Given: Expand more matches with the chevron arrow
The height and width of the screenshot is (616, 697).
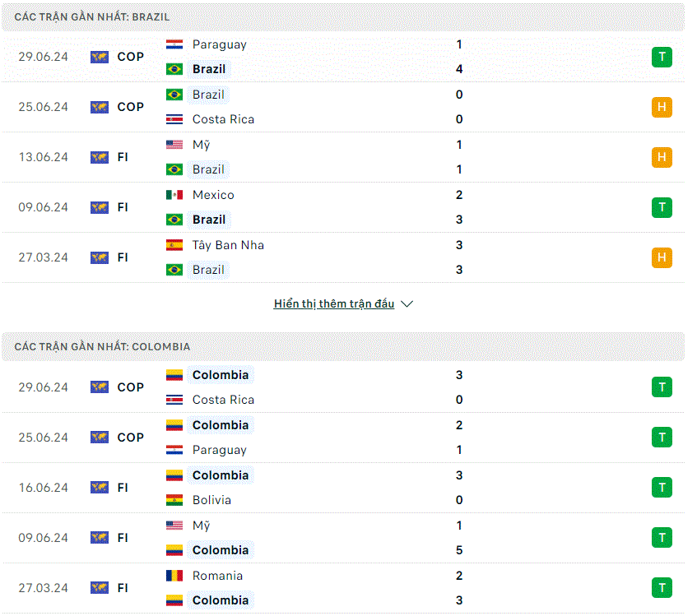Looking at the screenshot, I should (407, 303).
